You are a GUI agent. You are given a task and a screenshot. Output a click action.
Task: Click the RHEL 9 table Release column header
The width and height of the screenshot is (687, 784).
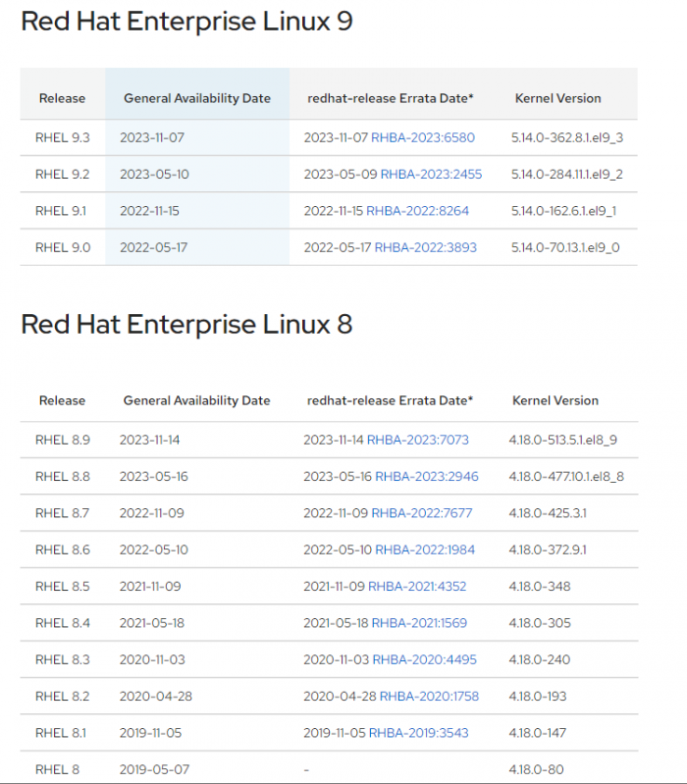(62, 98)
